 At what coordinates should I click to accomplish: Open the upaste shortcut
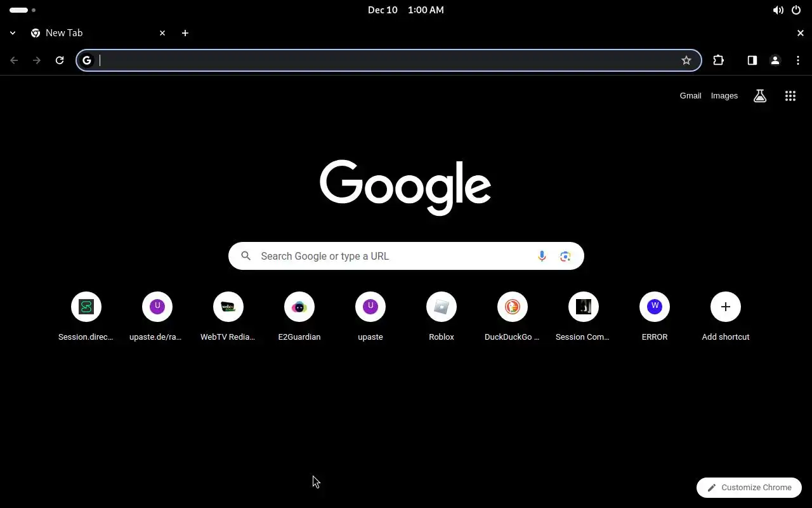click(370, 317)
